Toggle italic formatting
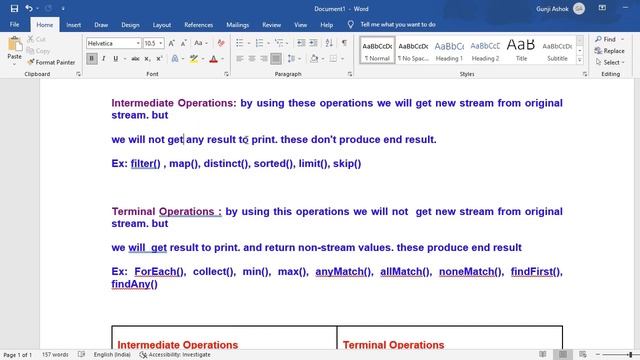The width and height of the screenshot is (640, 360). click(x=104, y=59)
